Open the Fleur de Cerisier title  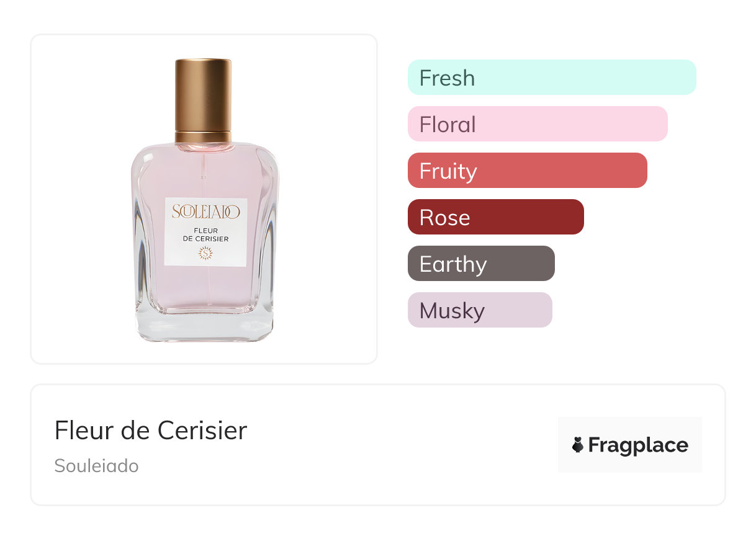pyautogui.click(x=151, y=431)
